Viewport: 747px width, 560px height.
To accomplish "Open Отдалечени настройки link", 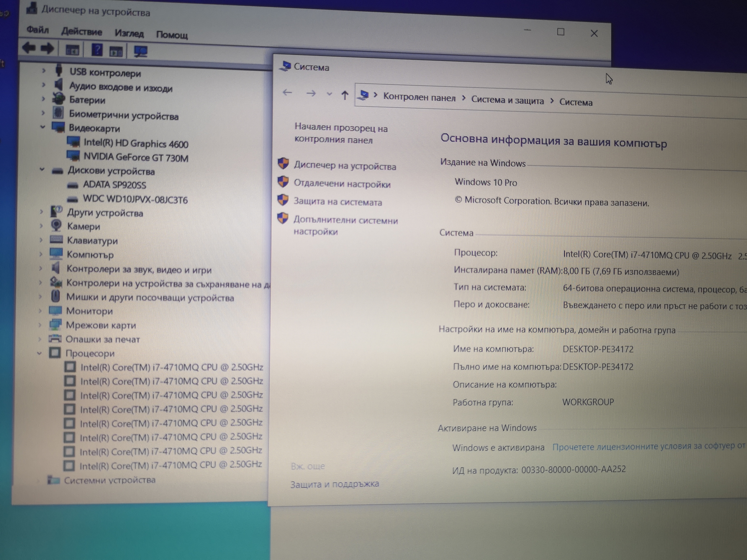I will (x=342, y=184).
